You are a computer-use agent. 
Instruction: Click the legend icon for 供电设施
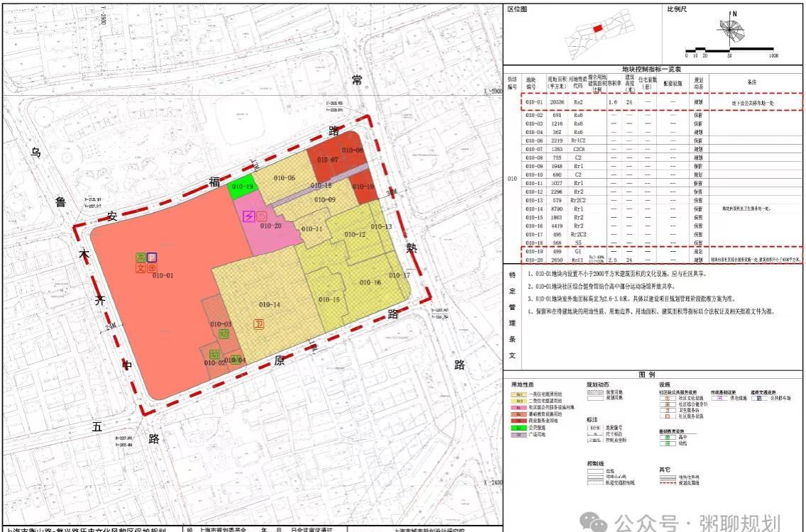(719, 399)
